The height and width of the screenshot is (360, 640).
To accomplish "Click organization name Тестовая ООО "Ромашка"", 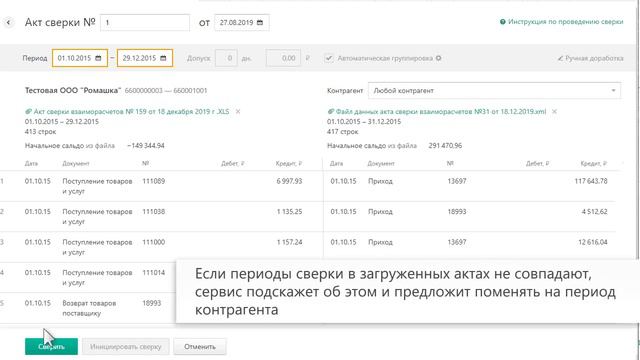I will 73,90.
